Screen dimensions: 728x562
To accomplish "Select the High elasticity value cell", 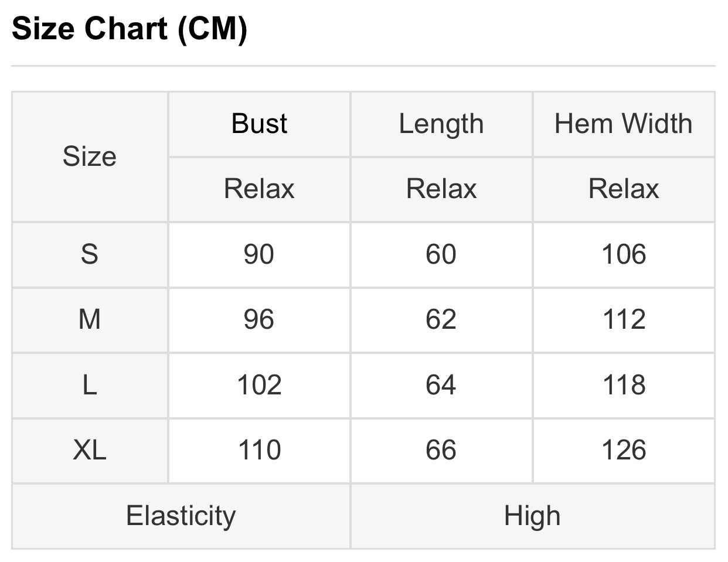I will 532,516.
